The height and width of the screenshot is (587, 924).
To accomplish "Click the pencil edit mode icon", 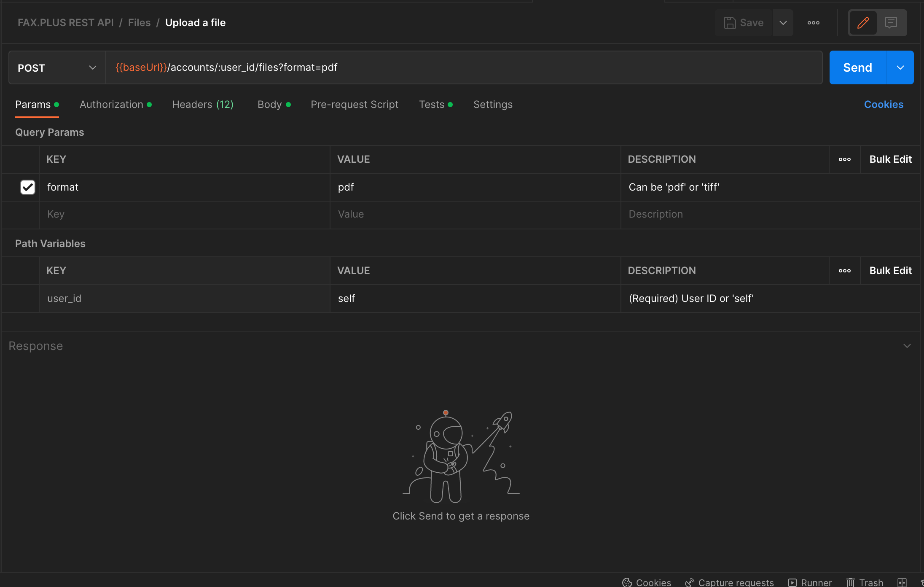I will pos(863,23).
